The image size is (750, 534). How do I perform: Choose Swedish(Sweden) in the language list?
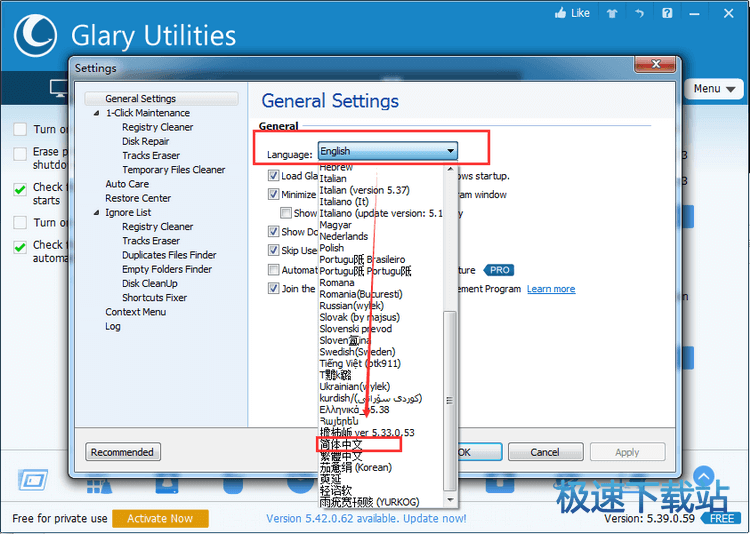point(357,352)
